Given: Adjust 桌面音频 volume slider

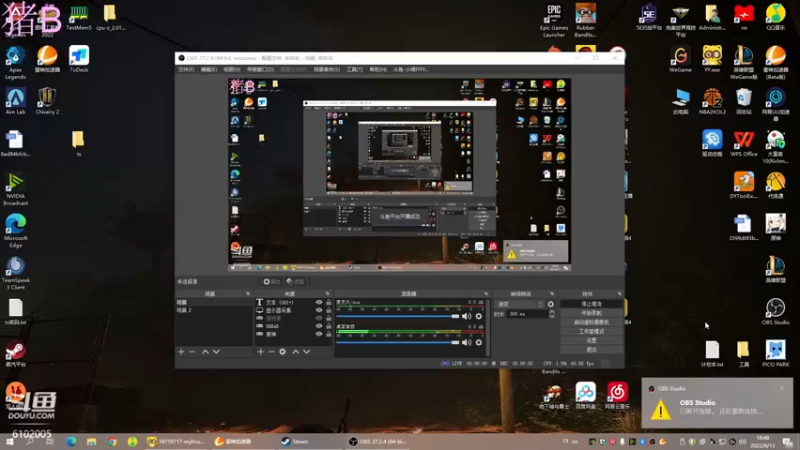Looking at the screenshot, I should pyautogui.click(x=398, y=342).
